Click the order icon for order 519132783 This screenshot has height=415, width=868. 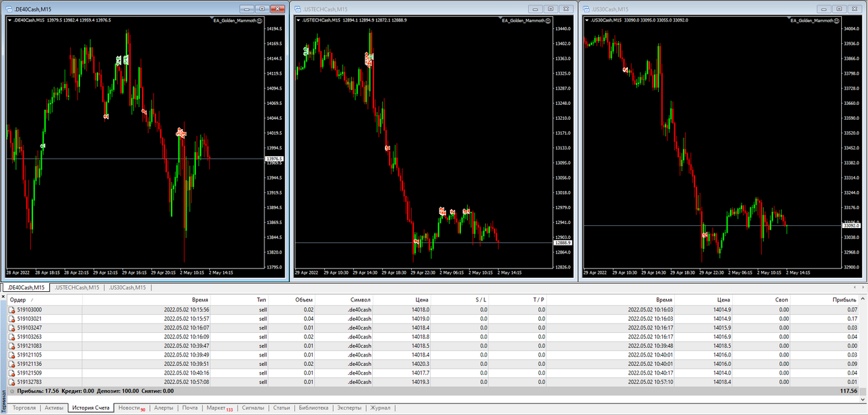pos(12,382)
